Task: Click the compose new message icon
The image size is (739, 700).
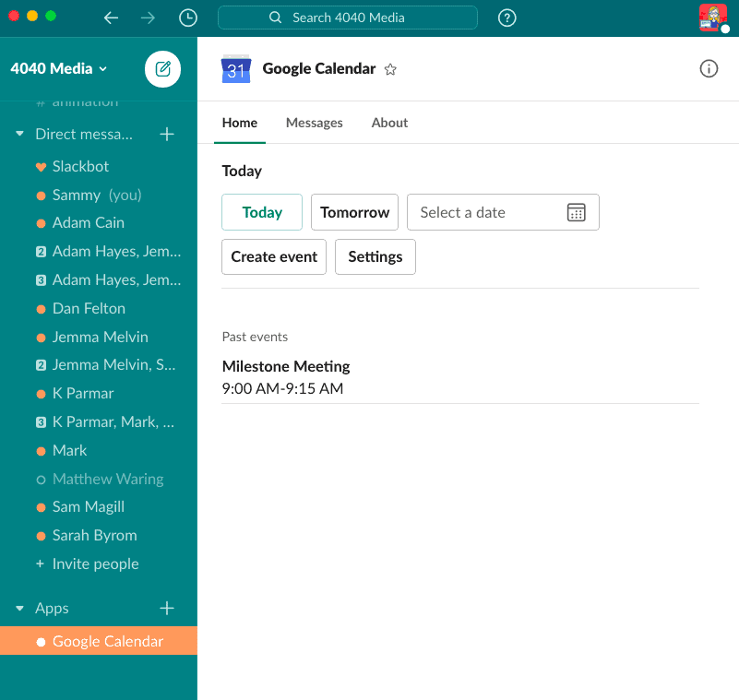Action: click(163, 69)
